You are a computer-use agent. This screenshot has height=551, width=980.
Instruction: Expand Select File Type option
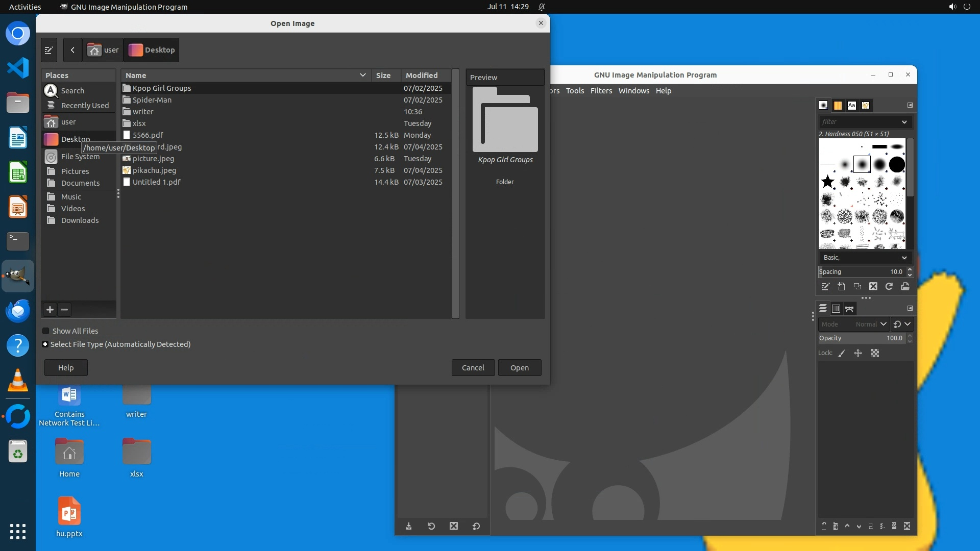click(45, 344)
